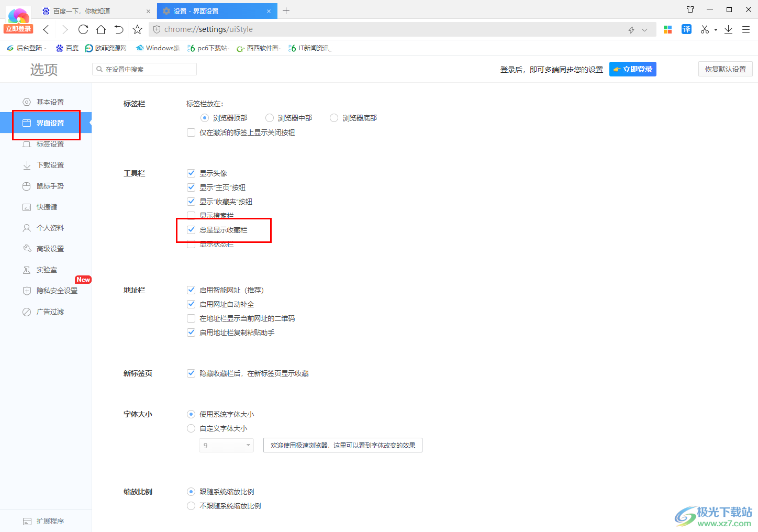Viewport: 758px width, 532px height.
Task: Select 跟随系统缩放比例 radio button
Action: [x=191, y=491]
